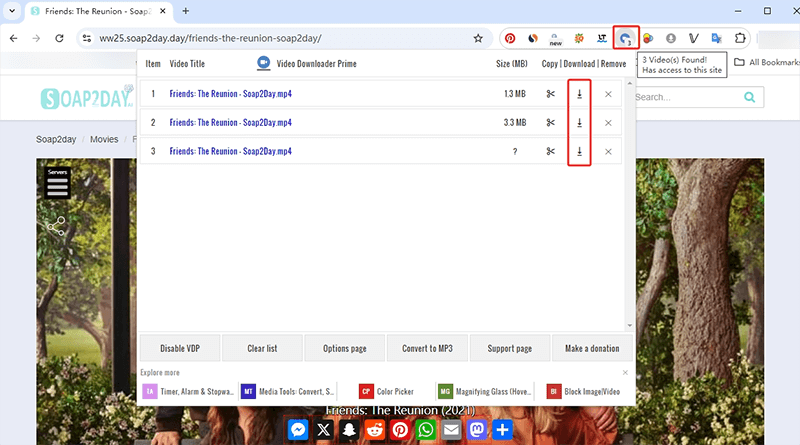Screen dimensions: 800x445
Task: Share via Email icon
Action: 451,430
